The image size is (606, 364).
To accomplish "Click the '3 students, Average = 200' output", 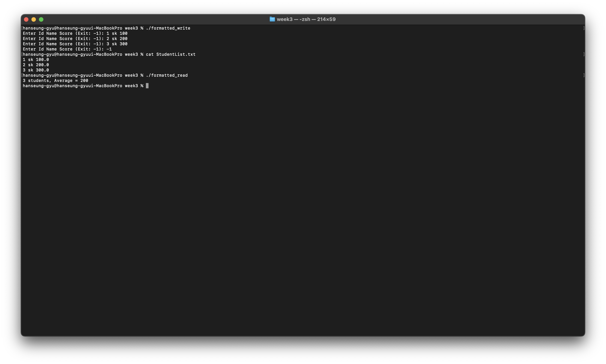I will click(55, 80).
